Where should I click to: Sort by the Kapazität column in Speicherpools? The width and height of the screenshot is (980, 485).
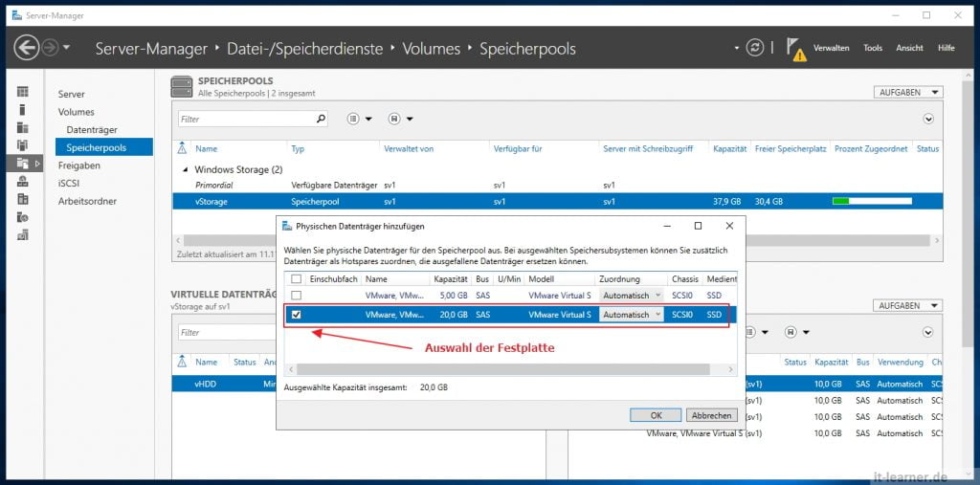point(729,148)
